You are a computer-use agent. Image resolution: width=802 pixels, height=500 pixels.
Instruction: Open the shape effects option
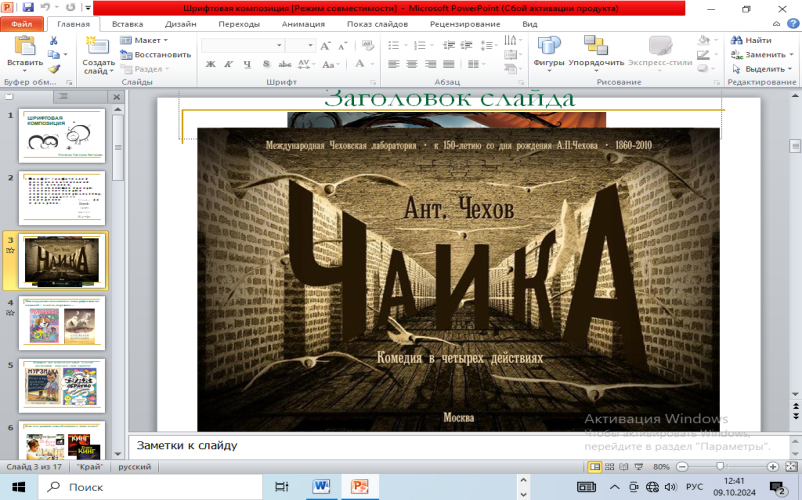point(707,69)
